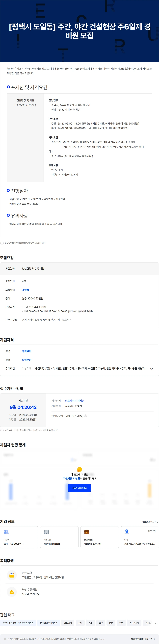Select the 경호·경비 tag
Screen dimensions: 159x644
pyautogui.click(x=68, y=623)
